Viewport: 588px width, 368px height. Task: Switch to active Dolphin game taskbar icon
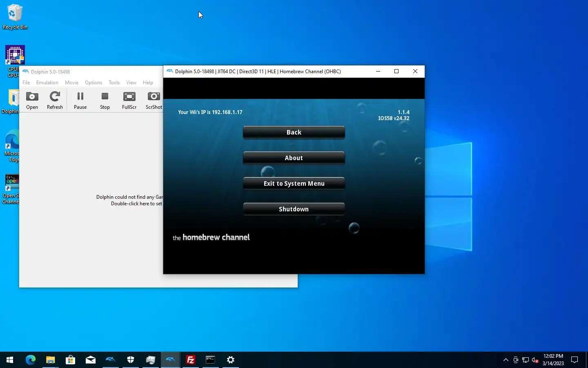pyautogui.click(x=170, y=360)
